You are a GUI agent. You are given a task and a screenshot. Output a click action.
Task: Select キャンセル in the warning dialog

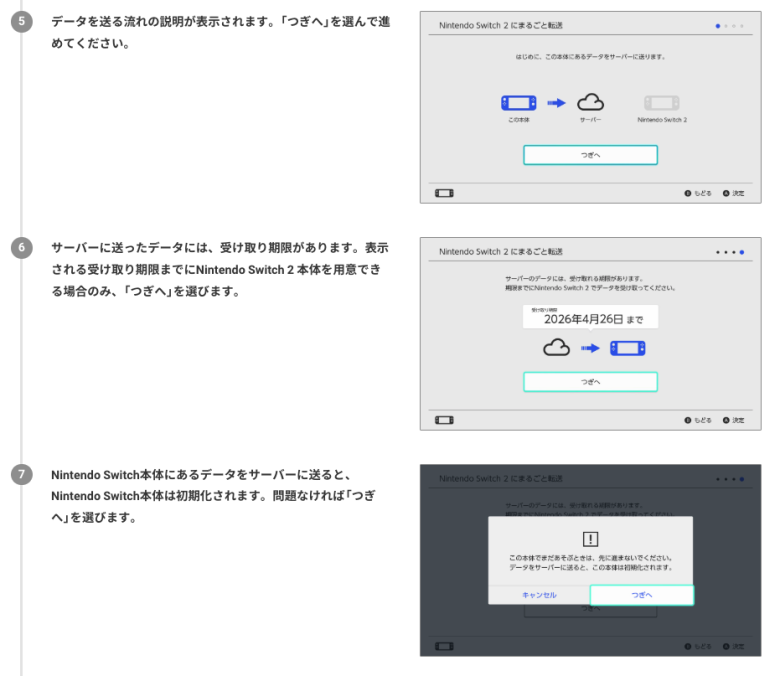[539, 595]
